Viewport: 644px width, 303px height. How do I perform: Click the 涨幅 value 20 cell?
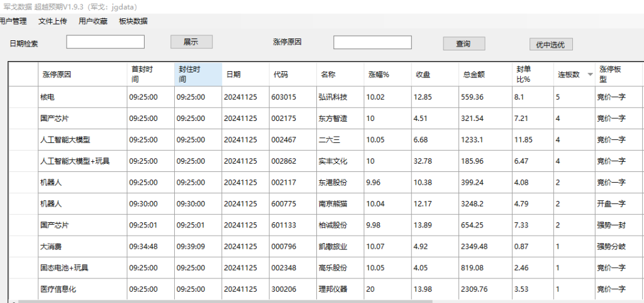(x=387, y=289)
